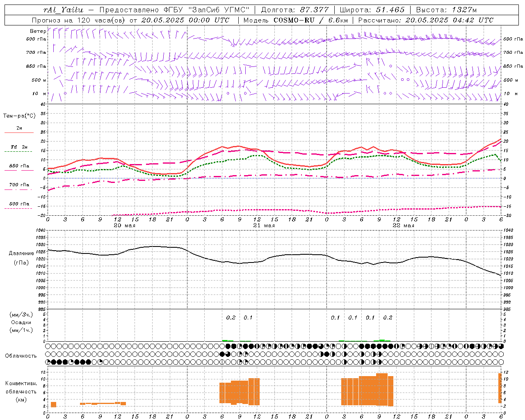This screenshot has width=525, height=420.
Task: Click the 'Конвективн.' convective cloud label
Action: coord(21,383)
